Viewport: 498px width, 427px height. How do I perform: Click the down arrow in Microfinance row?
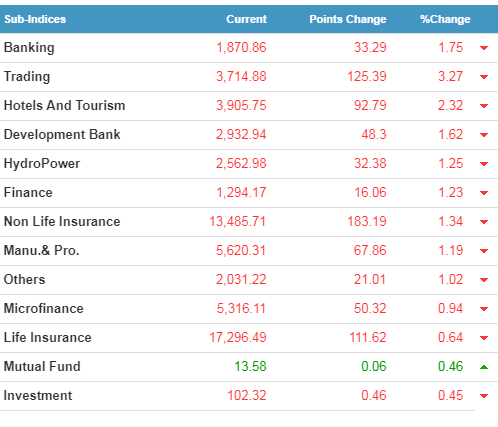(x=484, y=309)
